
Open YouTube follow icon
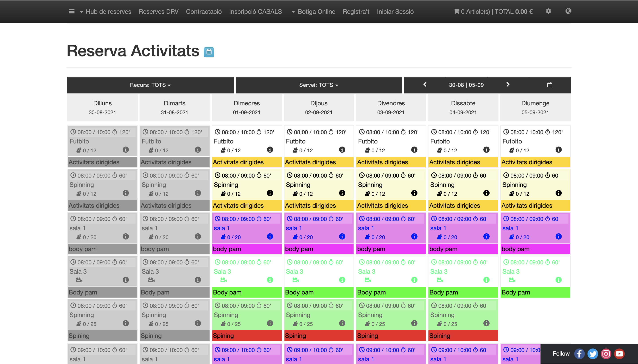619,354
